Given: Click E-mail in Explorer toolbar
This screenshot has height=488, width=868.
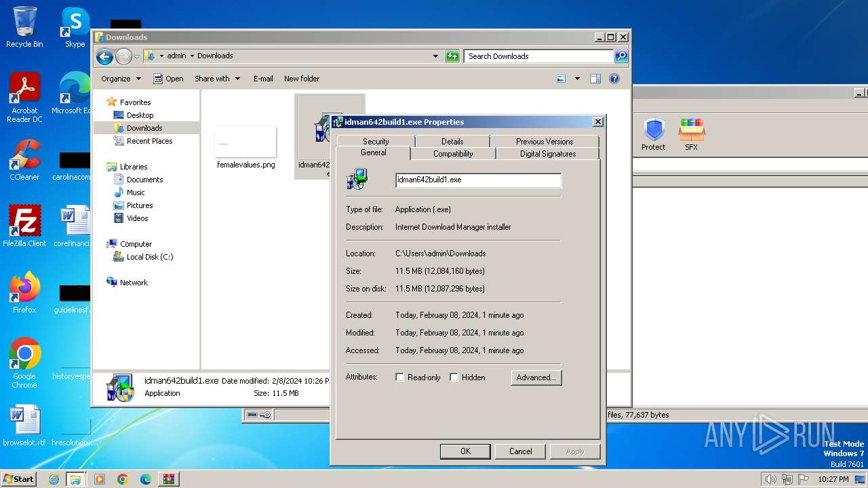Looking at the screenshot, I should click(x=263, y=79).
